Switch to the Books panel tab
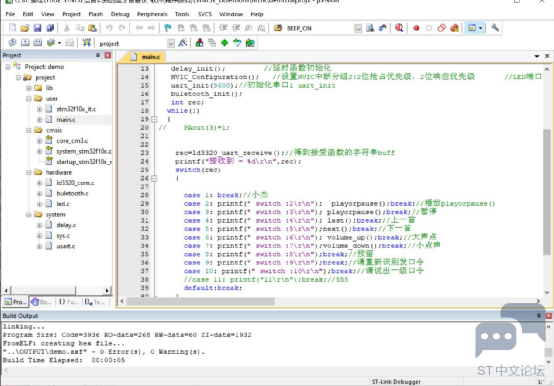554x386 pixels. pos(42,302)
